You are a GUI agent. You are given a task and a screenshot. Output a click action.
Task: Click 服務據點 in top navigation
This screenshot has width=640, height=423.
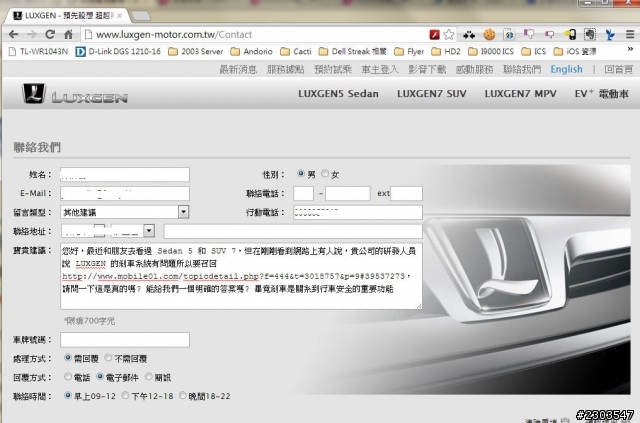(x=286, y=69)
